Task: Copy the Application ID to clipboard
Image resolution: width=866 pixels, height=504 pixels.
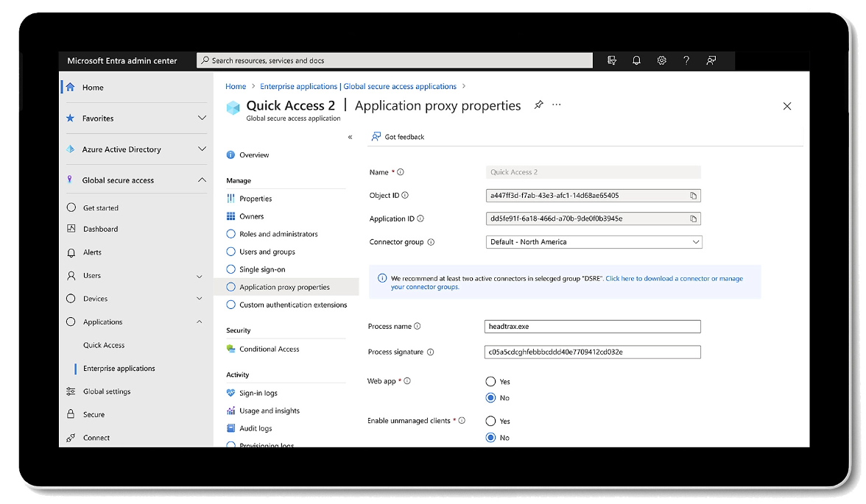Action: click(x=693, y=219)
